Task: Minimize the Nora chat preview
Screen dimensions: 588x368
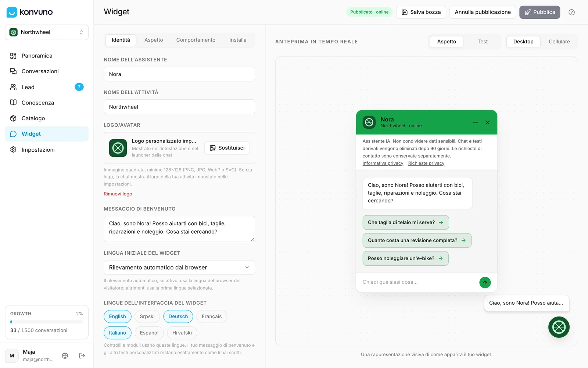Action: point(476,122)
